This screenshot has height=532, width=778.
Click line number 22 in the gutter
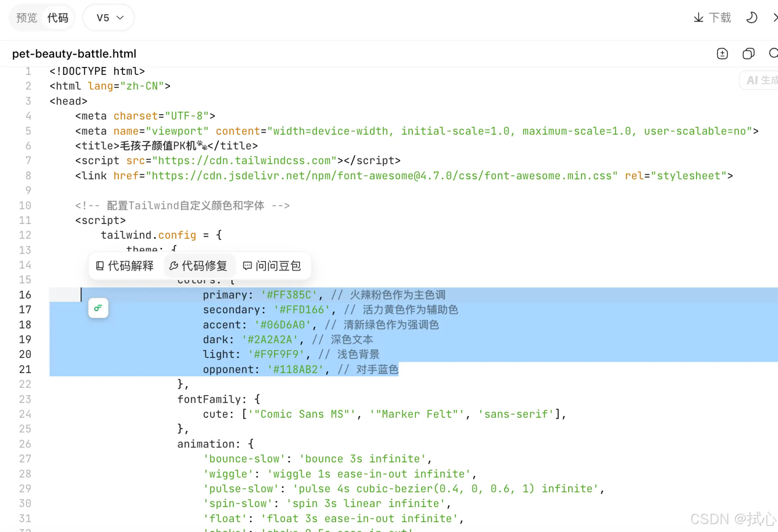click(x=25, y=384)
